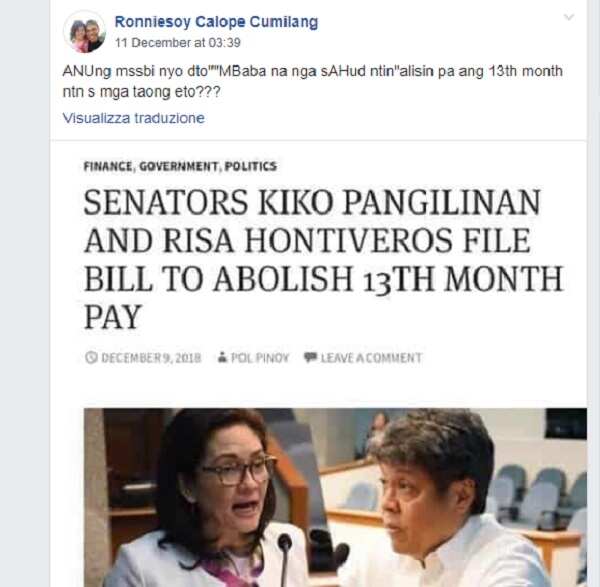Open the post timestamp 11 December at 03:39
This screenshot has width=600, height=587.
[178, 42]
